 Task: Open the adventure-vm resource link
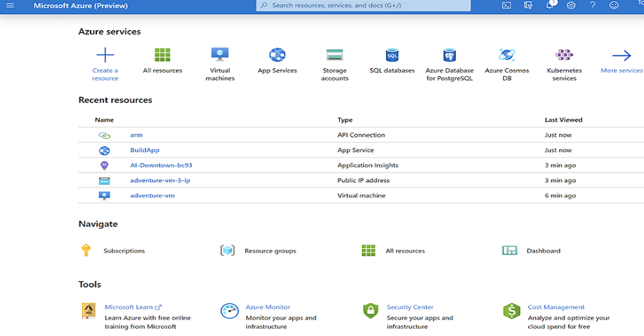click(152, 195)
